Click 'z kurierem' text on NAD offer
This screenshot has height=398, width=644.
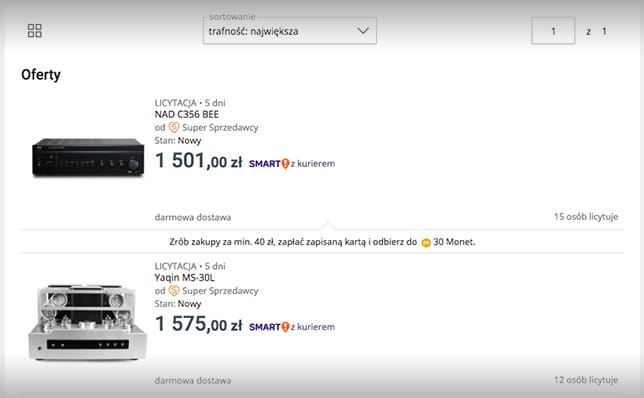(313, 163)
